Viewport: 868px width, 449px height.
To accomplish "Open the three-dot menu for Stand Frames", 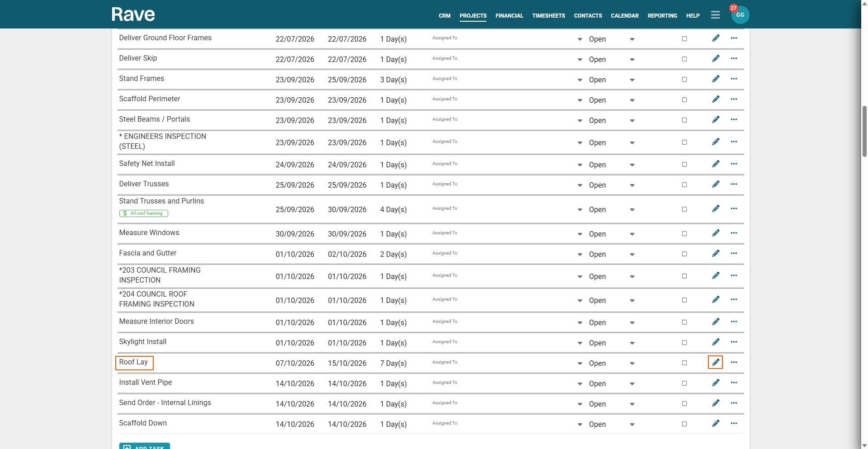I will 733,79.
